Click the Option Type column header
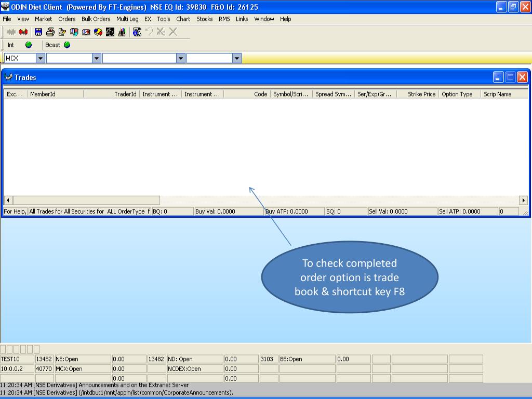 [460, 94]
